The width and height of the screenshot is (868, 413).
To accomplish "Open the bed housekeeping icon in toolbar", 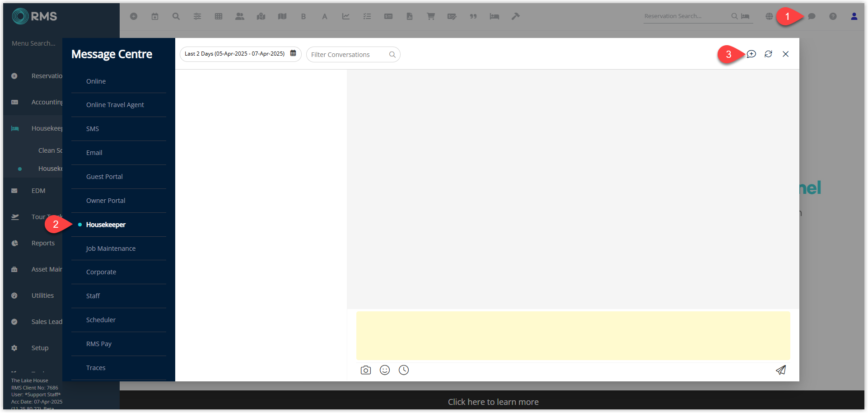I will click(x=495, y=16).
